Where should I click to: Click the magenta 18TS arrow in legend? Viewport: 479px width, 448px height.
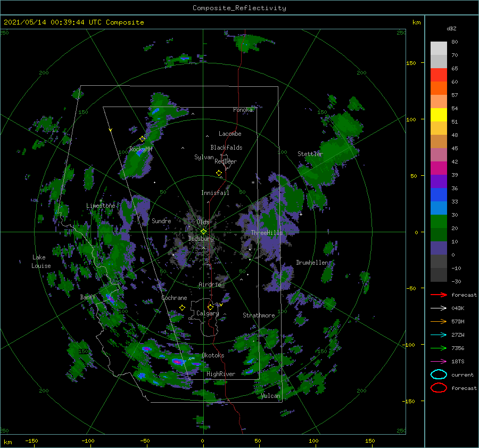pyautogui.click(x=439, y=362)
